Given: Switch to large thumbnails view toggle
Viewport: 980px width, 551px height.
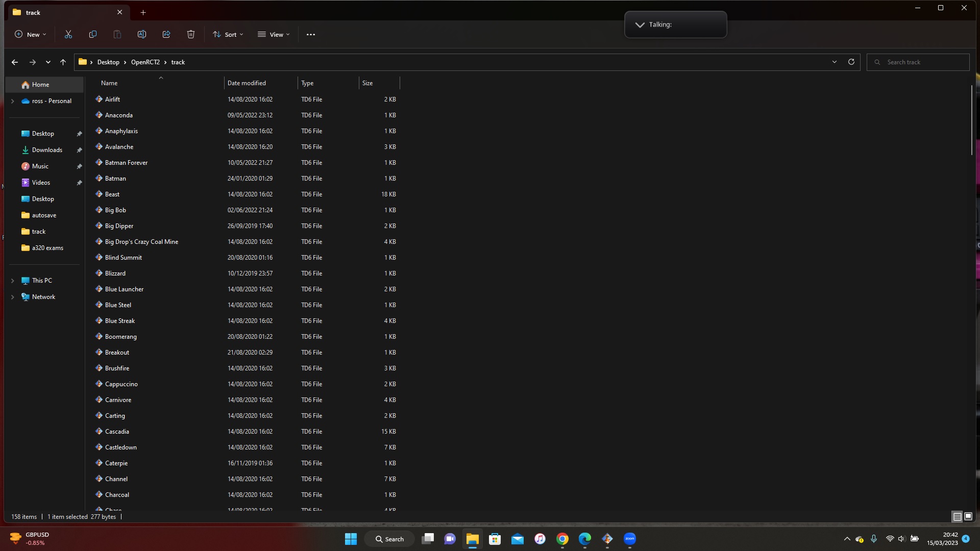Looking at the screenshot, I should click(x=968, y=516).
